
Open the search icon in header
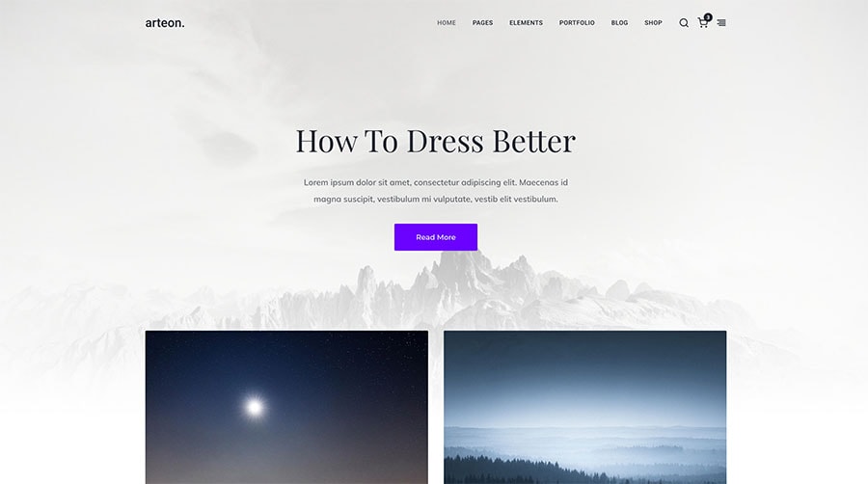tap(684, 23)
